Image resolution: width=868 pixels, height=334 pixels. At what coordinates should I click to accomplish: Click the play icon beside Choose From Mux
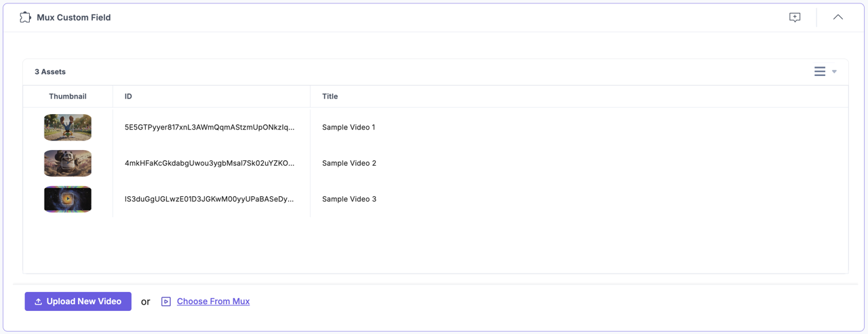(166, 301)
